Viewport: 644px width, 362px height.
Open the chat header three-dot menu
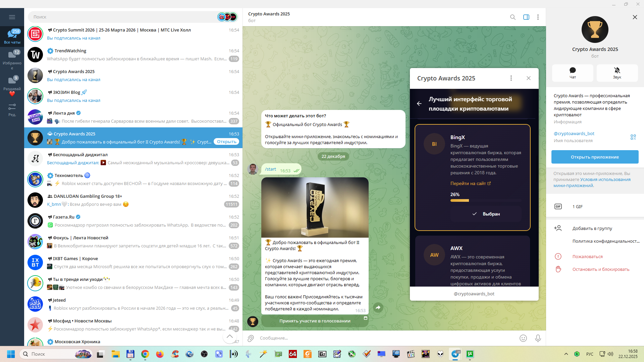tap(538, 17)
